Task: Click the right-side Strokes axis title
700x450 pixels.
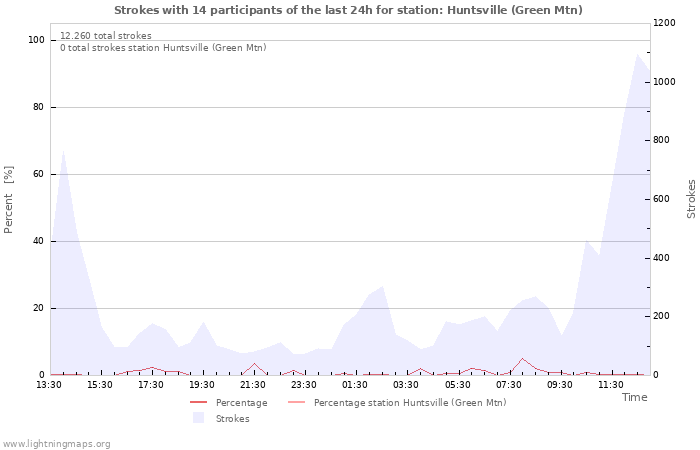Action: click(x=691, y=199)
